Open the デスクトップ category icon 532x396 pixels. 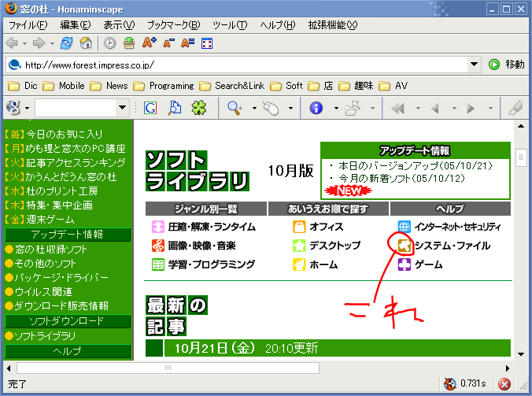coord(299,246)
